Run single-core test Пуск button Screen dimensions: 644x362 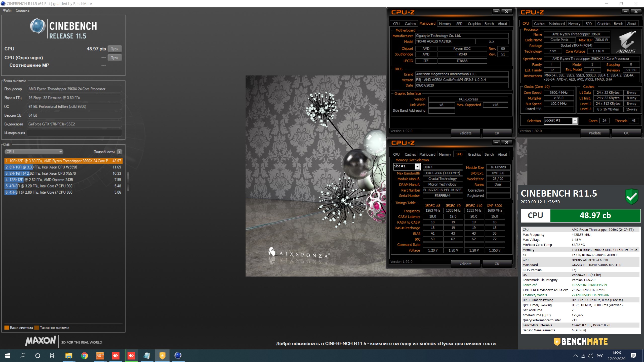115,58
